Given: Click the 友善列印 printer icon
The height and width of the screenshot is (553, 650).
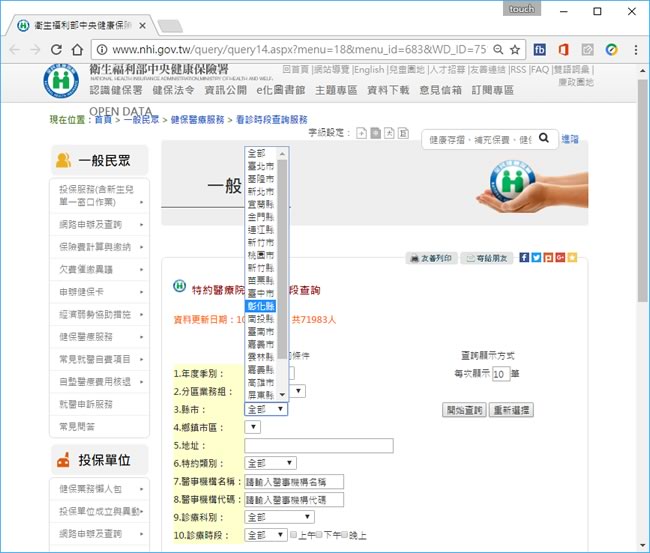Looking at the screenshot, I should (415, 258).
